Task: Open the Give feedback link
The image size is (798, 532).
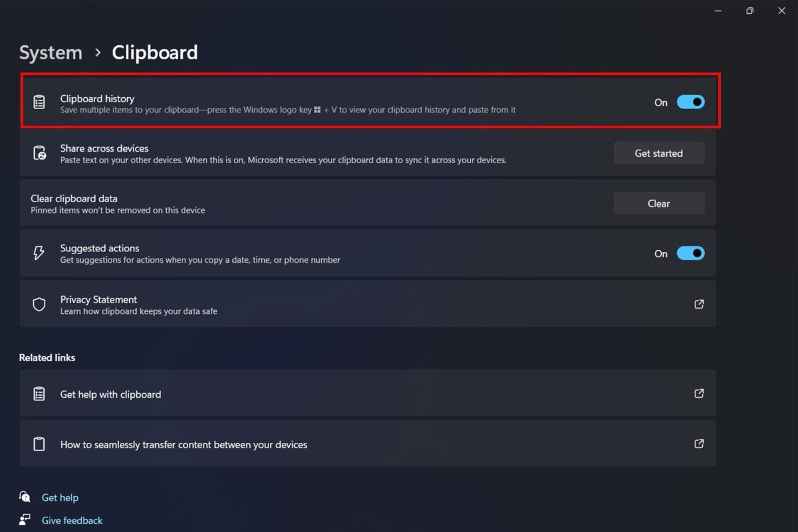Action: pos(72,520)
